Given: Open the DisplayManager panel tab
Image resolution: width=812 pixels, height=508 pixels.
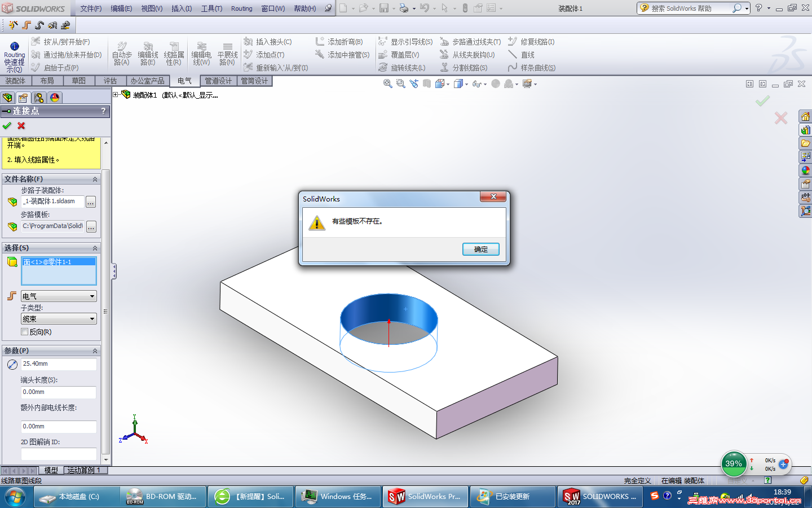Looking at the screenshot, I should click(55, 98).
